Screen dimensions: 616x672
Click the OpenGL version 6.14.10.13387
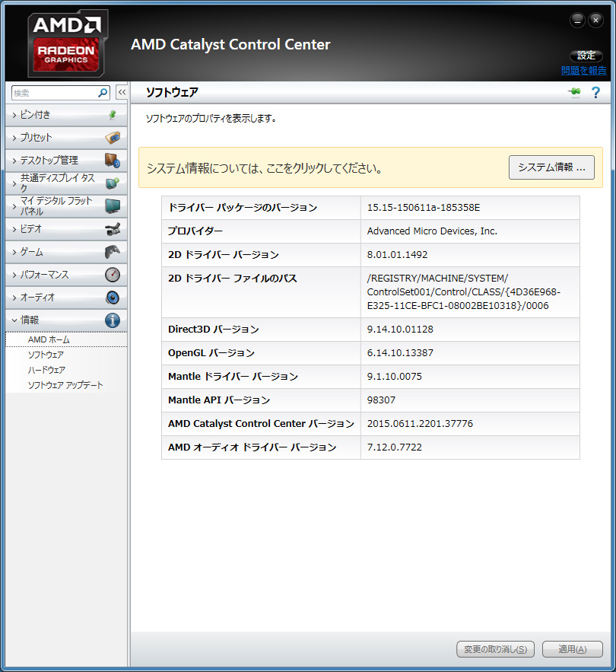tap(400, 352)
